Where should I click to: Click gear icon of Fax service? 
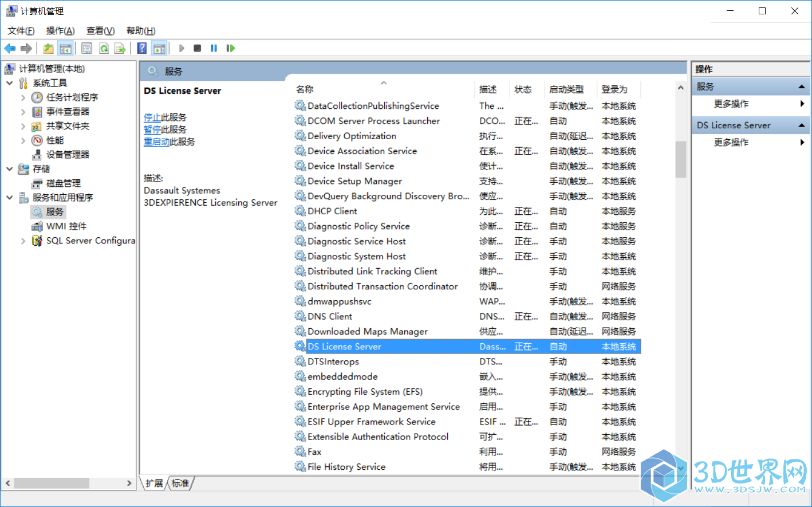pyautogui.click(x=300, y=451)
